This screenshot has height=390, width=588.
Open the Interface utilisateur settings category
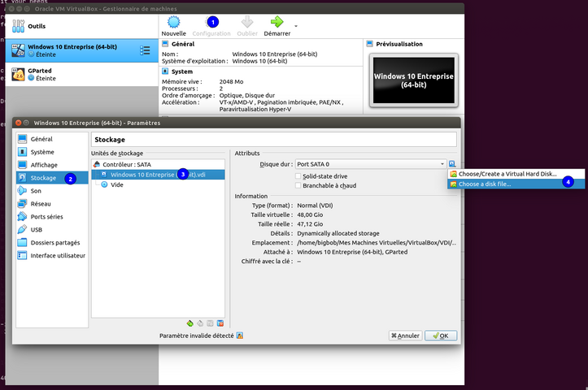[52, 255]
